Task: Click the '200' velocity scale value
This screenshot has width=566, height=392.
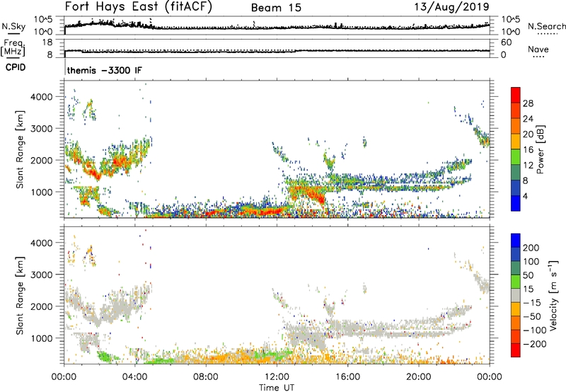Action: (531, 248)
